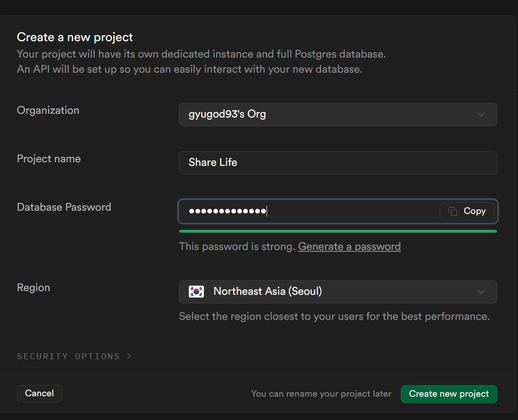This screenshot has height=420, width=518.
Task: Click the Region dropdown chevron arrow
Action: (x=481, y=292)
